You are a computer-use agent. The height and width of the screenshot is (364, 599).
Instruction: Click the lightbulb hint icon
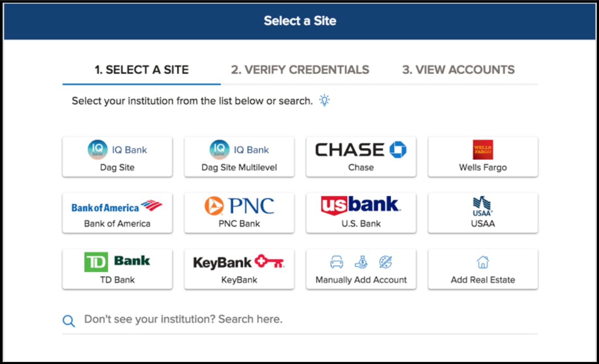(x=324, y=100)
